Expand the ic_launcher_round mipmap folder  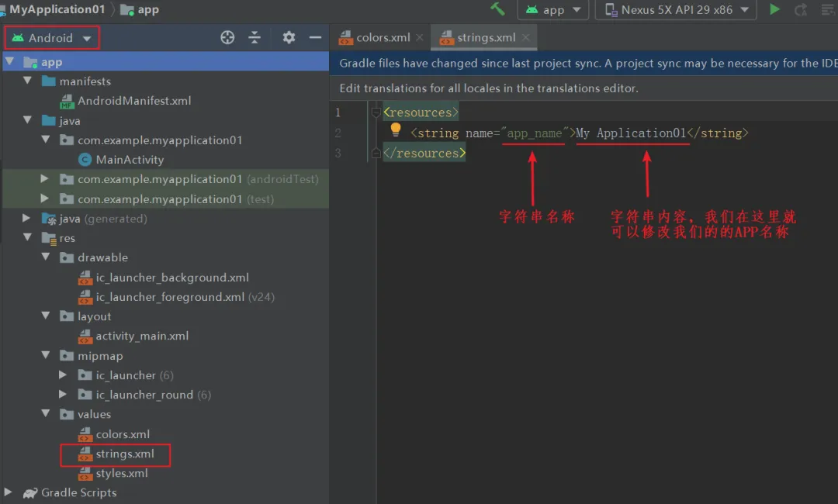[x=63, y=394]
